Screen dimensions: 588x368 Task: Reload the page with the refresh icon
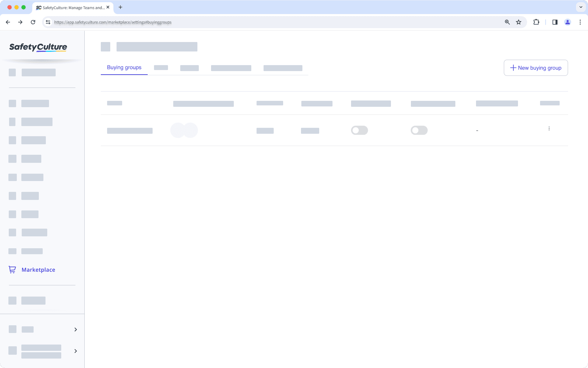point(33,22)
